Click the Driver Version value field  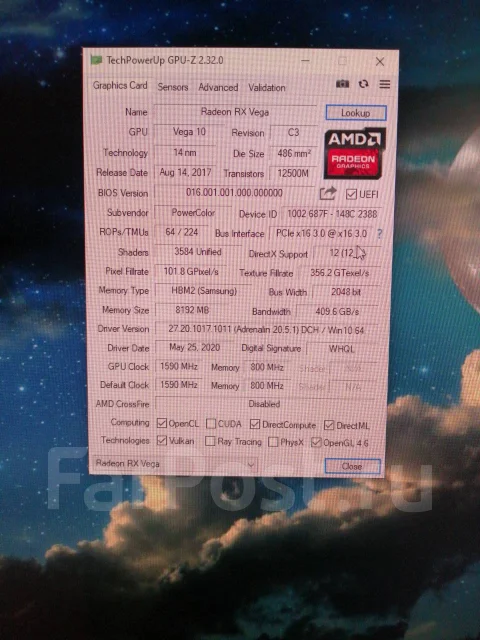266,329
